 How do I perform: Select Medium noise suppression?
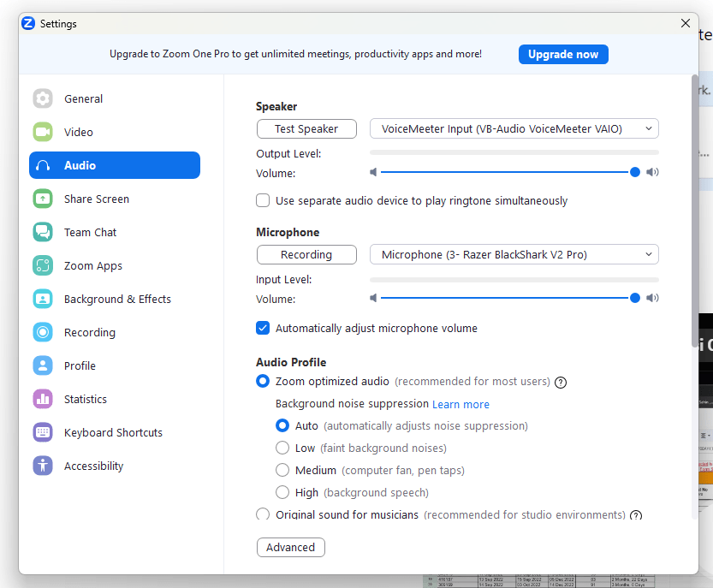(282, 470)
